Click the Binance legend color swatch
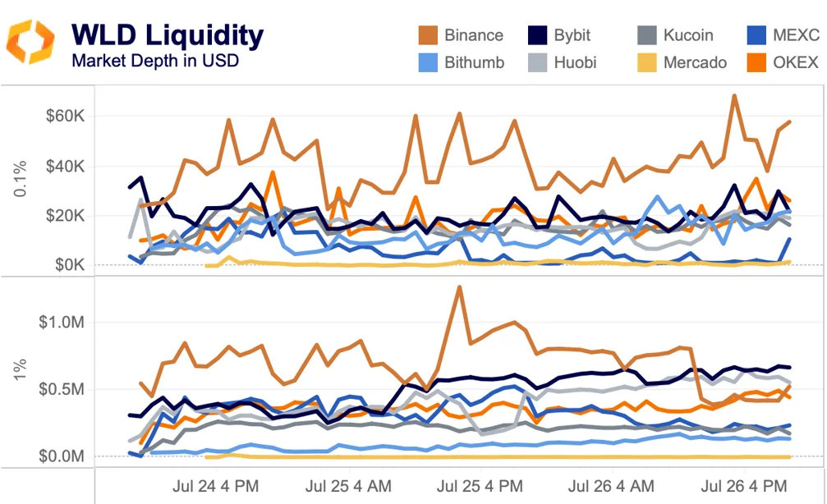The width and height of the screenshot is (827, 504). (x=427, y=35)
